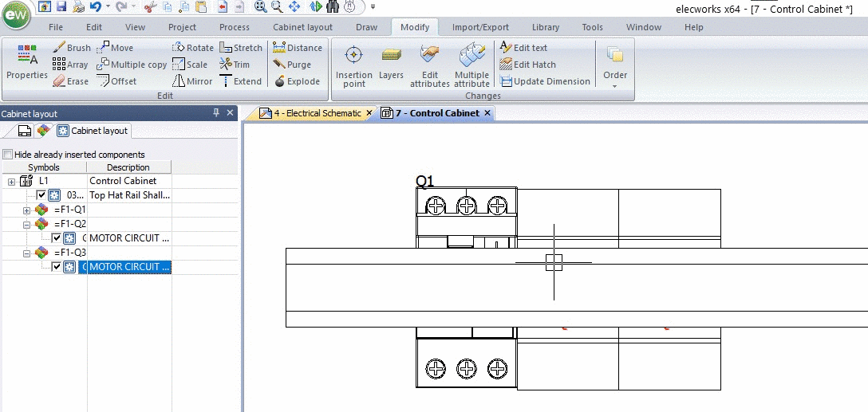Viewport: 868px width, 412px height.
Task: Select highlighted MOTOR CIRCUIT row under =F1-Q3
Action: tap(130, 267)
